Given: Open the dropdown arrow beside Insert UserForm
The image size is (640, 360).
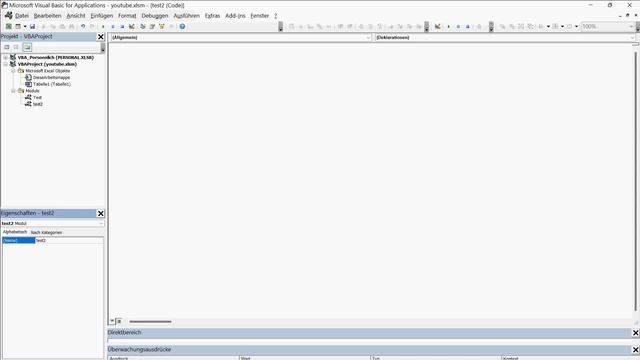Looking at the screenshot, I should [x=25, y=27].
